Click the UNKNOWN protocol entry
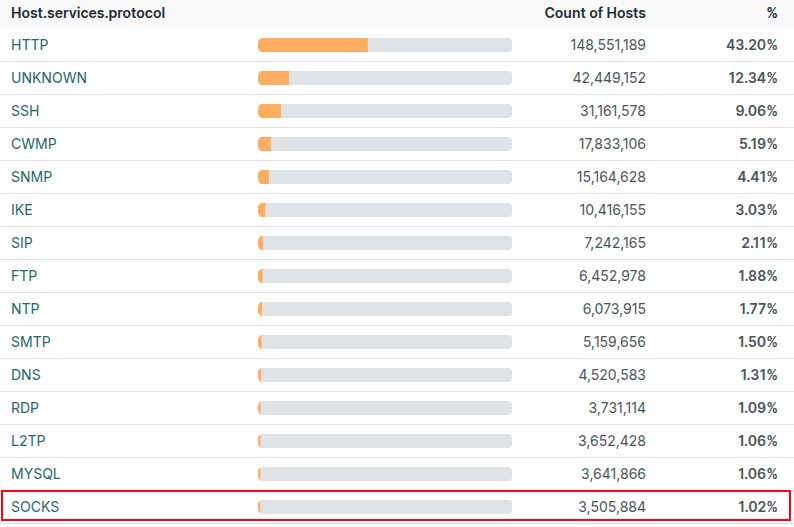Viewport: 794px width, 527px height. (x=48, y=78)
